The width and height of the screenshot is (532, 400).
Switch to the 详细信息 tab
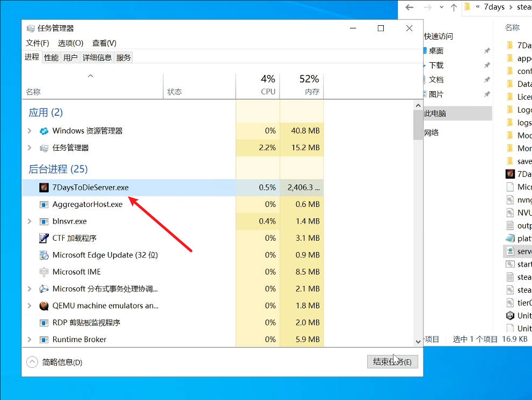[x=97, y=57]
